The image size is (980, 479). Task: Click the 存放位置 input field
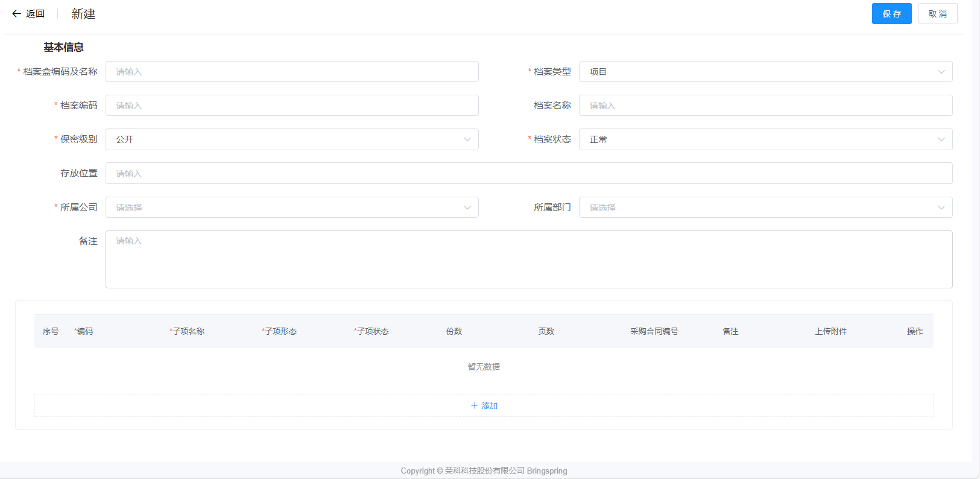click(x=528, y=173)
